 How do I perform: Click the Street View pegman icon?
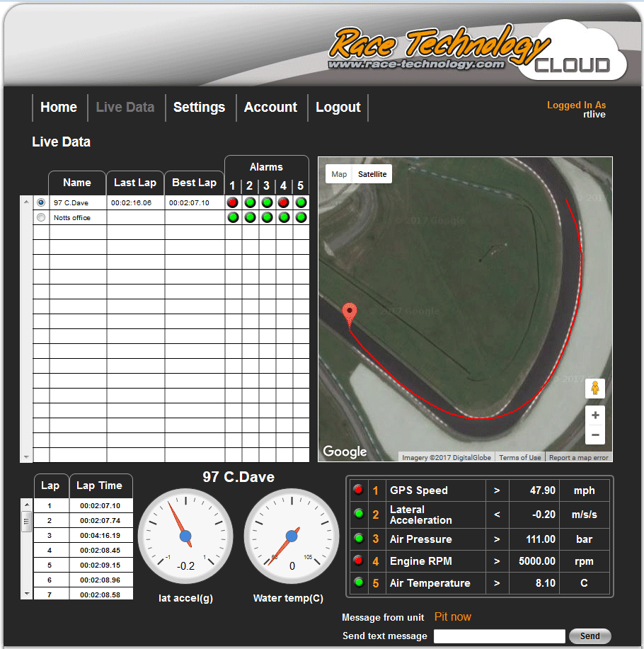click(x=595, y=389)
